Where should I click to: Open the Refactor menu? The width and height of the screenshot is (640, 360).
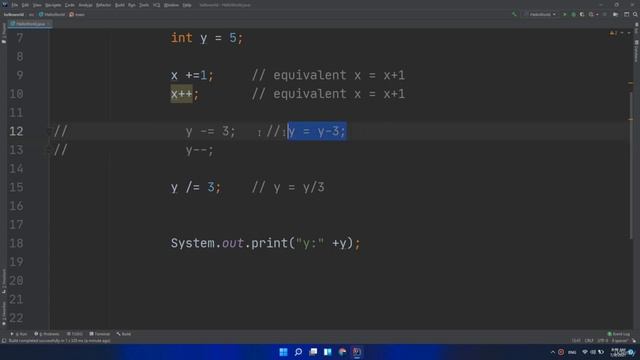click(x=103, y=5)
